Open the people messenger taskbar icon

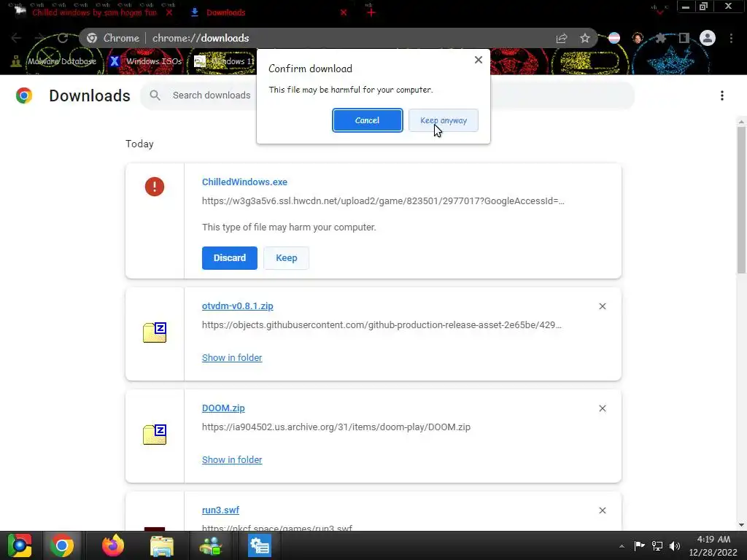pyautogui.click(x=211, y=545)
